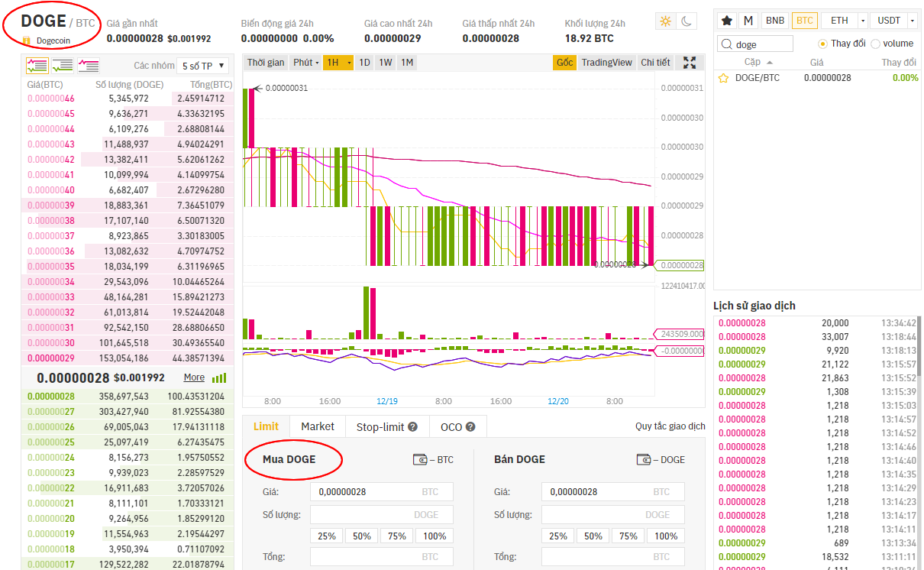Open the TradingView chart tab

[606, 62]
